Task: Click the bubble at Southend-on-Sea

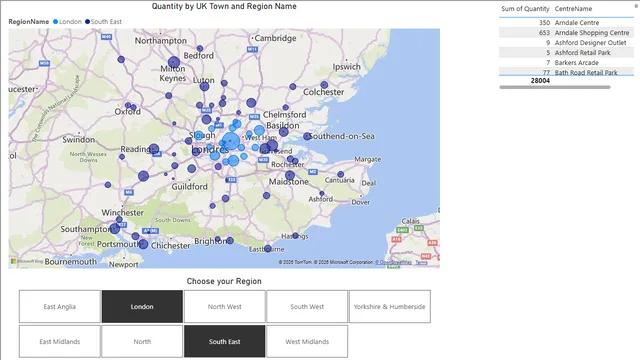Action: (307, 136)
